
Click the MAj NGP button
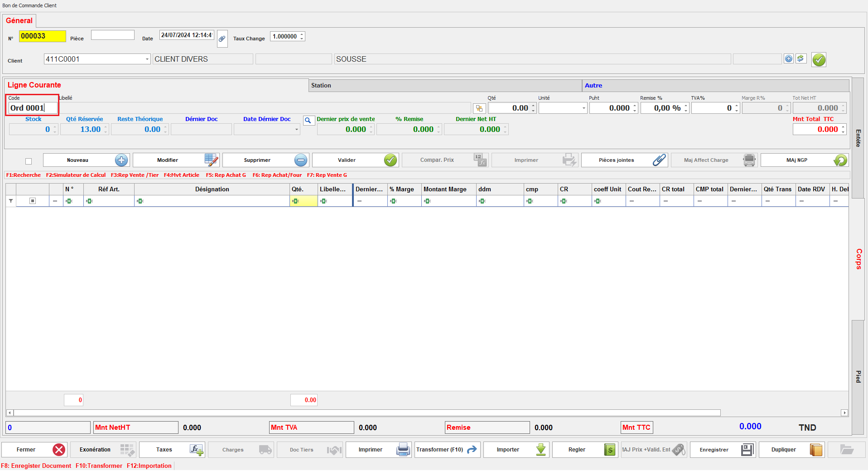804,160
